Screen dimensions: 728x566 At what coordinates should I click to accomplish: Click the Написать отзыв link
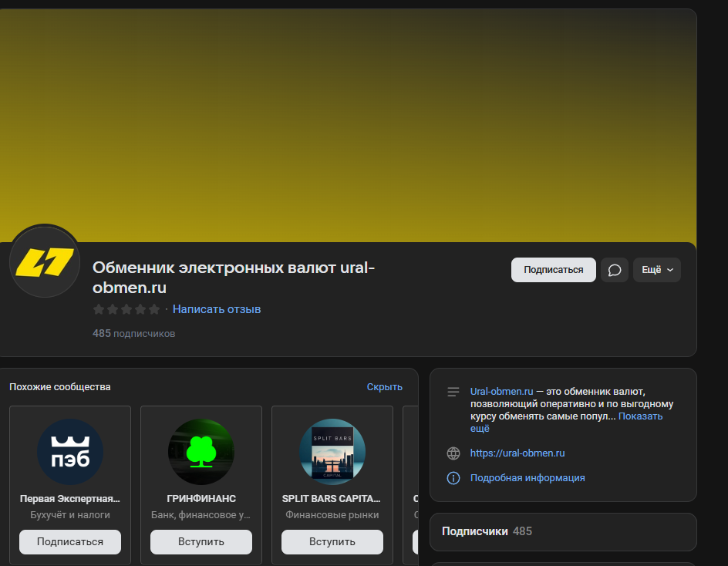[x=217, y=309]
